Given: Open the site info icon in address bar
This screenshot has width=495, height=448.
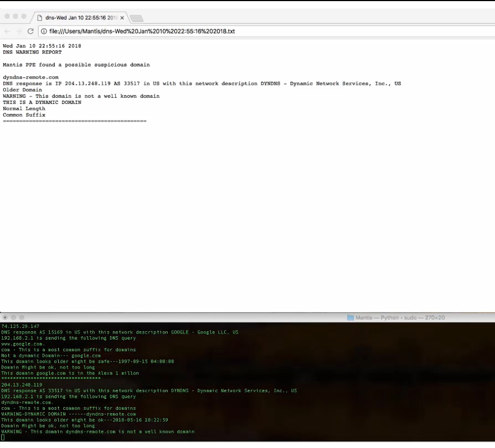Looking at the screenshot, I should coord(44,32).
